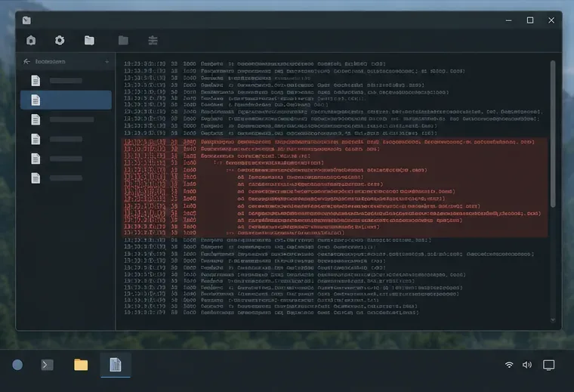Viewport: 574px width, 392px height.
Task: Click the red highlighted error block in log
Action: click(x=335, y=187)
